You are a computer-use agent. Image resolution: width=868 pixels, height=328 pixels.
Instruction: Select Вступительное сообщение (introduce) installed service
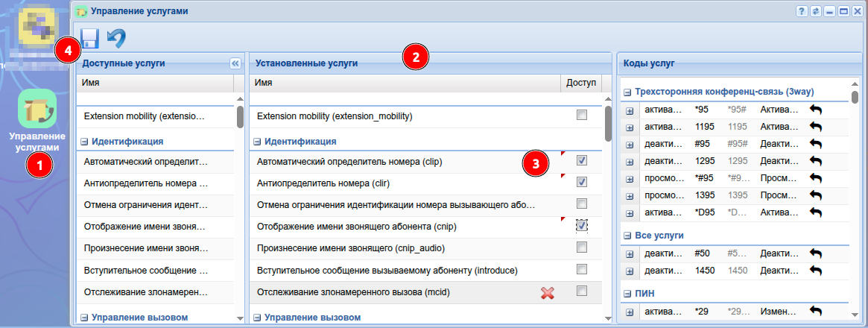point(386,269)
